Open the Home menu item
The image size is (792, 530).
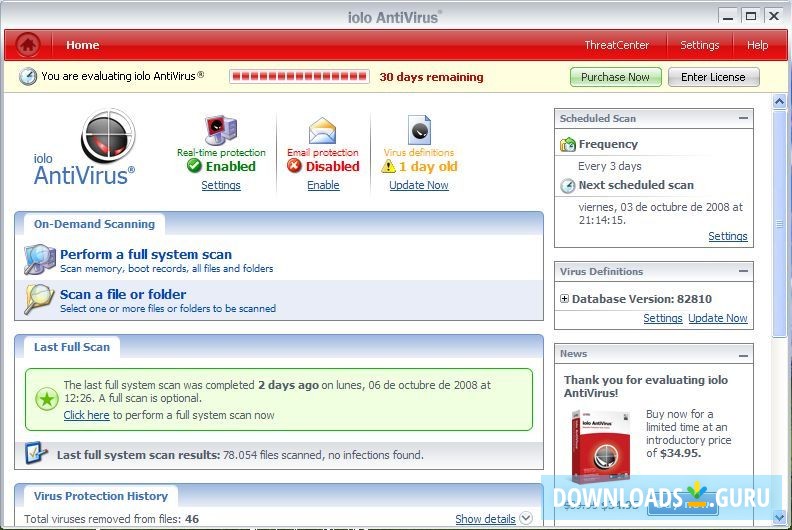click(x=83, y=45)
